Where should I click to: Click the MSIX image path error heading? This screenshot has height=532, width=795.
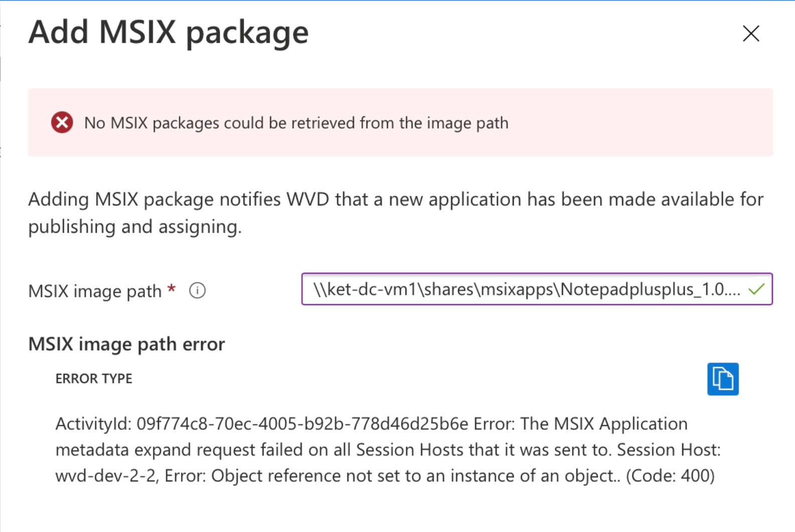(x=127, y=344)
